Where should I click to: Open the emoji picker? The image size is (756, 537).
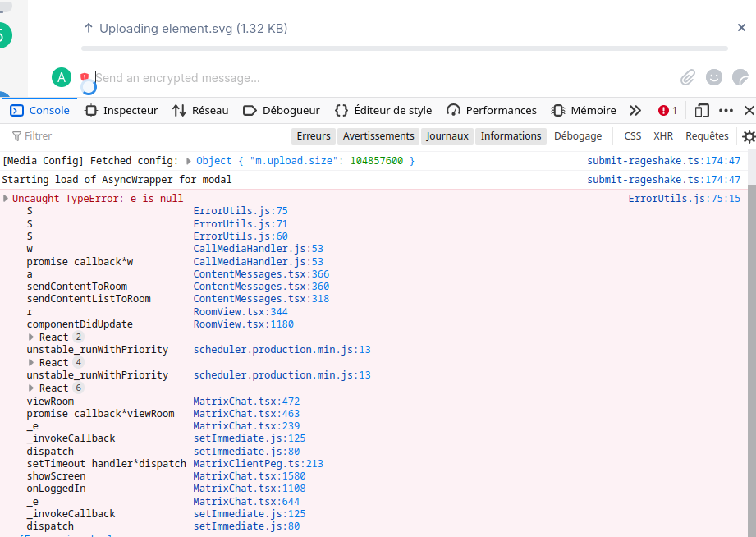click(x=714, y=77)
